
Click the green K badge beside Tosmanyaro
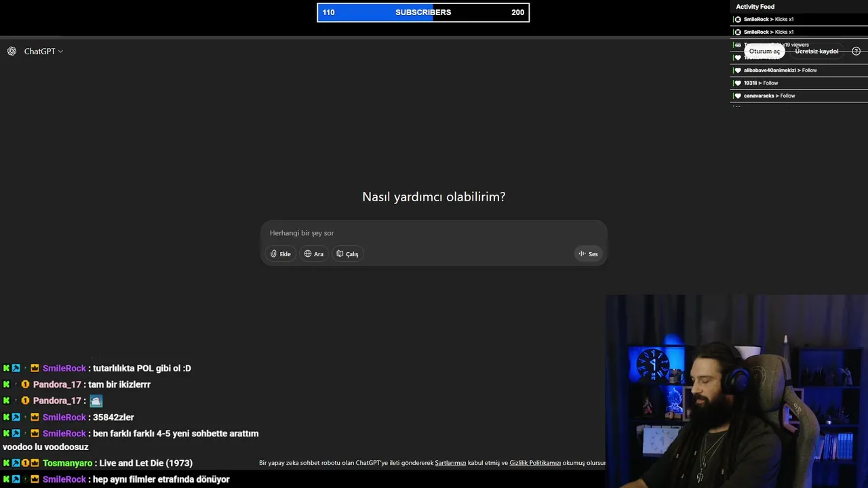pos(6,464)
